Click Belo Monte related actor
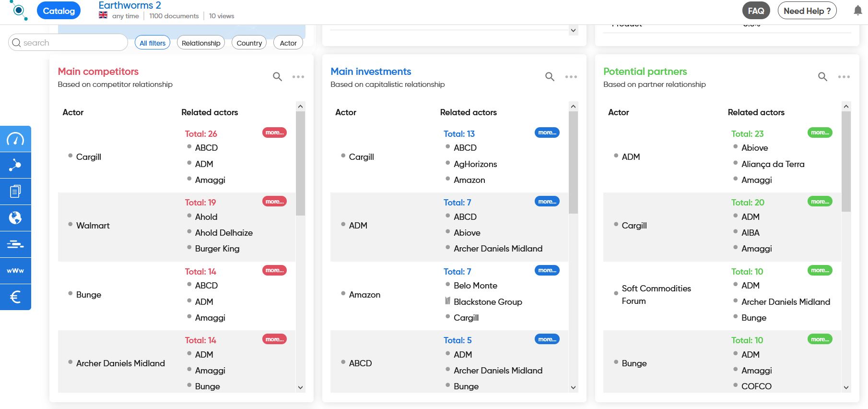 (475, 286)
